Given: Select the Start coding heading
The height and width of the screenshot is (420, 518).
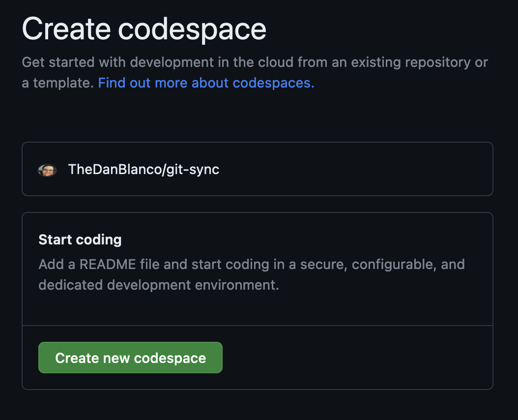Looking at the screenshot, I should [80, 240].
